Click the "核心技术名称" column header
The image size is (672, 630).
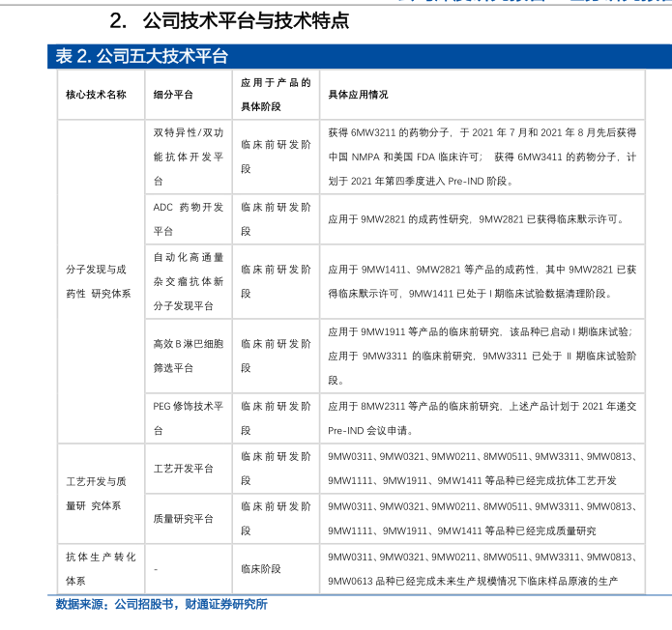pyautogui.click(x=96, y=95)
